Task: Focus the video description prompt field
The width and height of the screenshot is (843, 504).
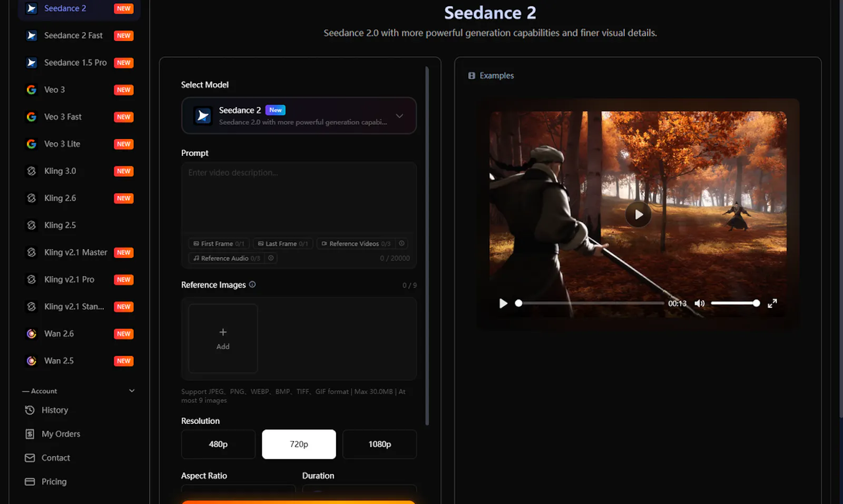Action: tap(299, 197)
